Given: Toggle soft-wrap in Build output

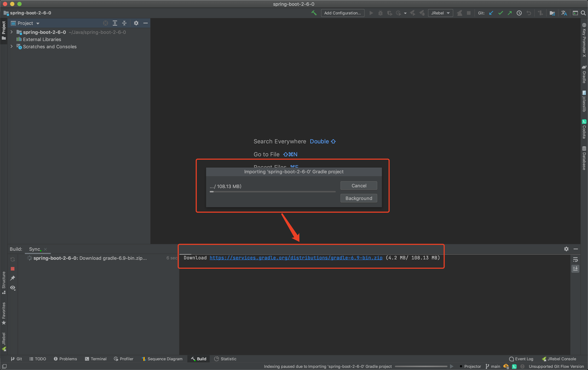Looking at the screenshot, I should pos(575,260).
